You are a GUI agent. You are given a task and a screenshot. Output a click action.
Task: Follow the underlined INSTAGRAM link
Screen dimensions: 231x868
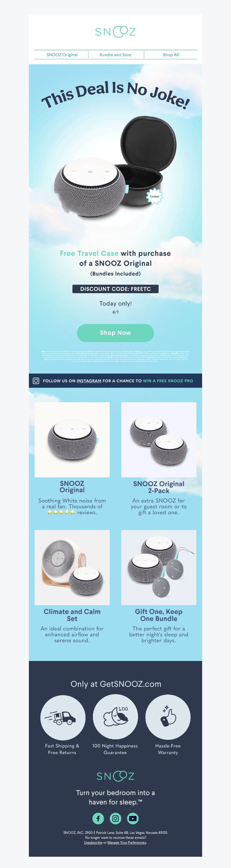pyautogui.click(x=89, y=381)
